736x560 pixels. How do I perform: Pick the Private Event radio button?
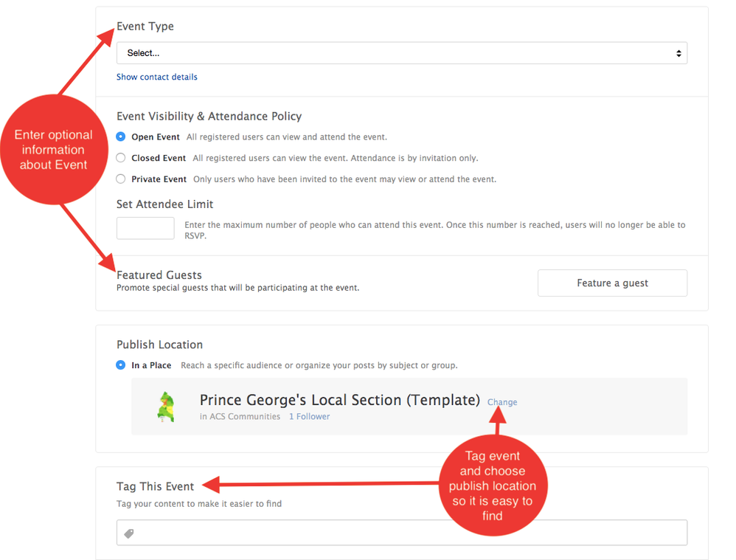click(x=121, y=179)
